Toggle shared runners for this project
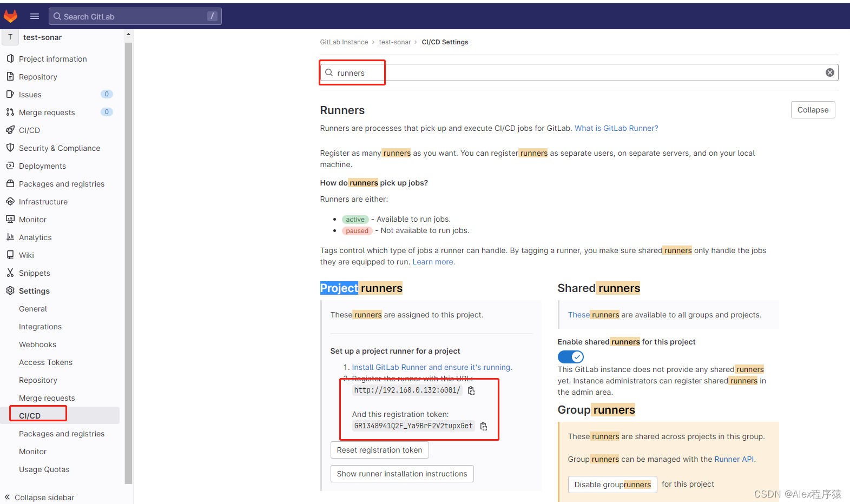 (x=571, y=357)
